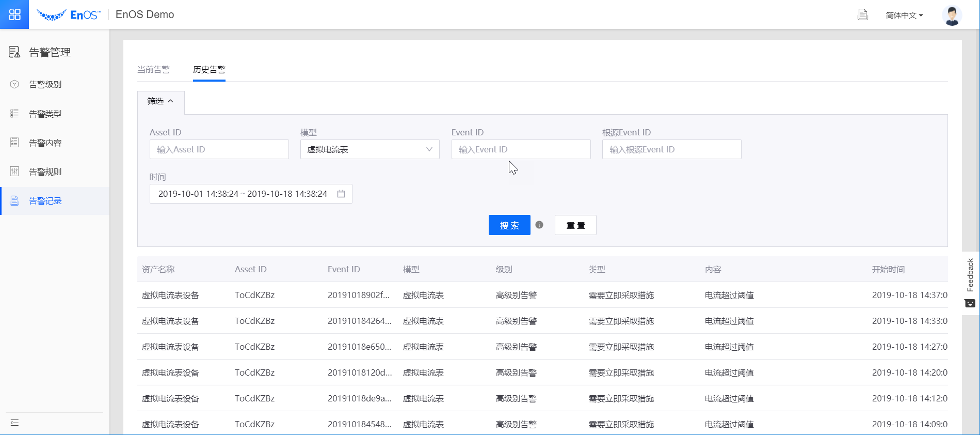
Task: Focus the Asset ID input field
Action: coord(219,149)
